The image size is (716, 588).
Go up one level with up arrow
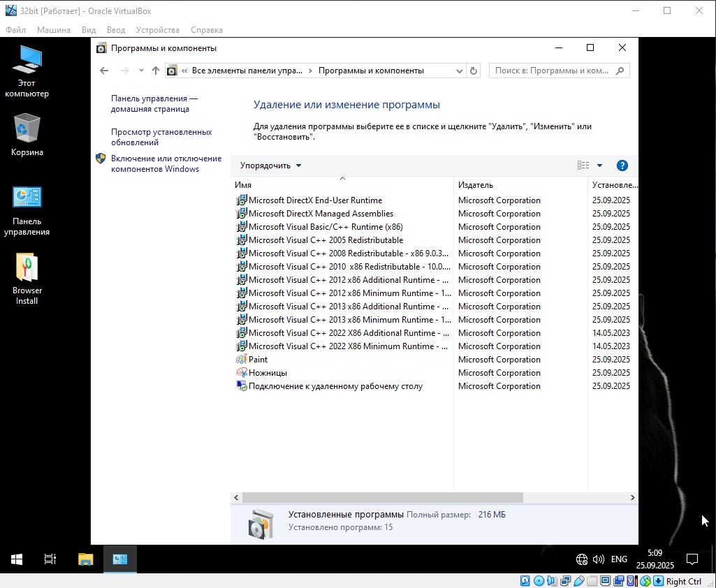(x=155, y=71)
